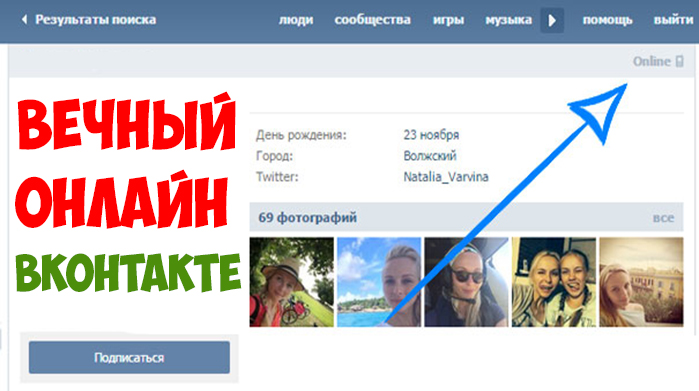This screenshot has width=699, height=391.
Task: Open the Natalia_Varvina Twitter link
Action: pyautogui.click(x=446, y=177)
